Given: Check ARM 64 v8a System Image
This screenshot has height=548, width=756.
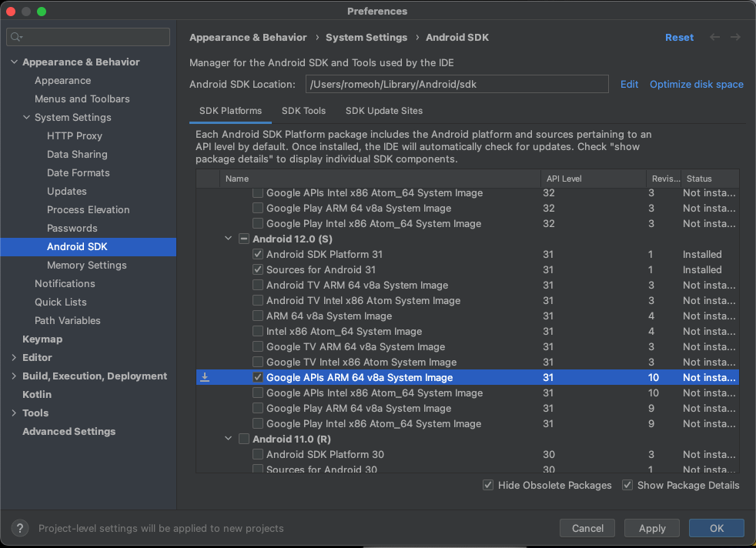Looking at the screenshot, I should pos(258,316).
